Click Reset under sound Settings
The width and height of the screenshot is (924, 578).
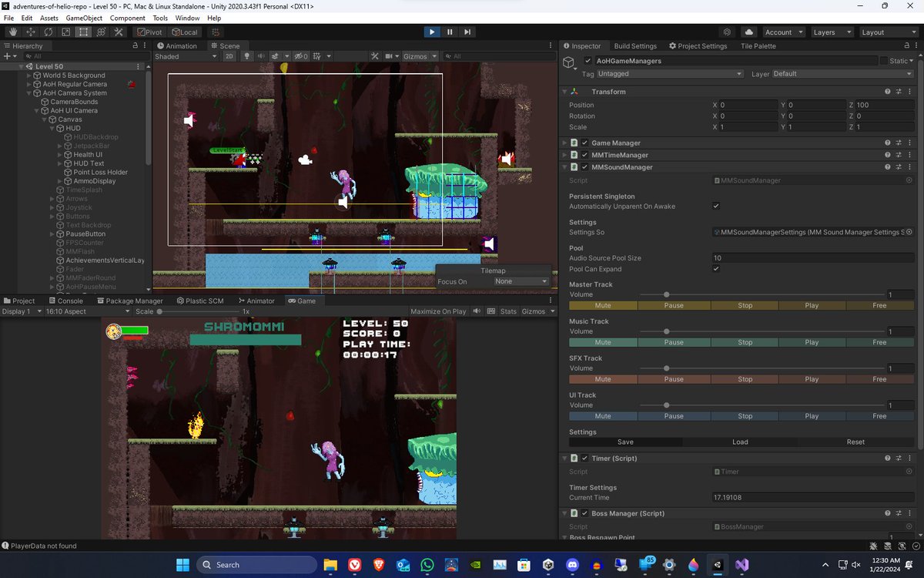pyautogui.click(x=855, y=442)
